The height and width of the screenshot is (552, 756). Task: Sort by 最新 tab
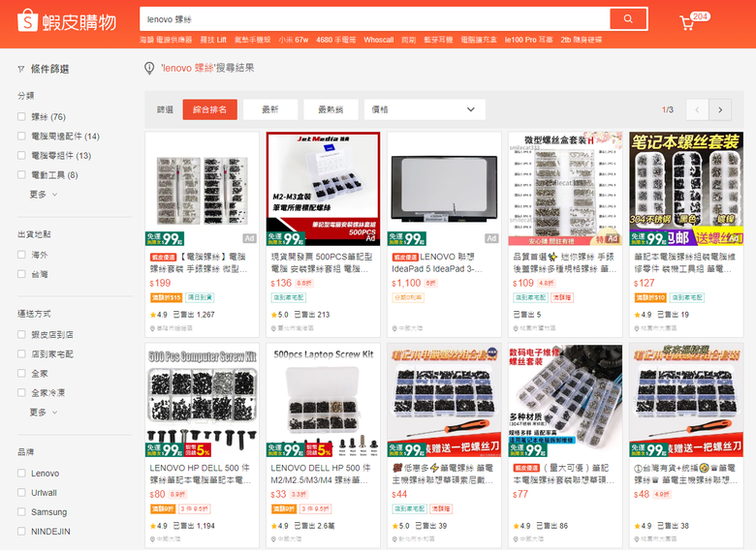pos(270,109)
